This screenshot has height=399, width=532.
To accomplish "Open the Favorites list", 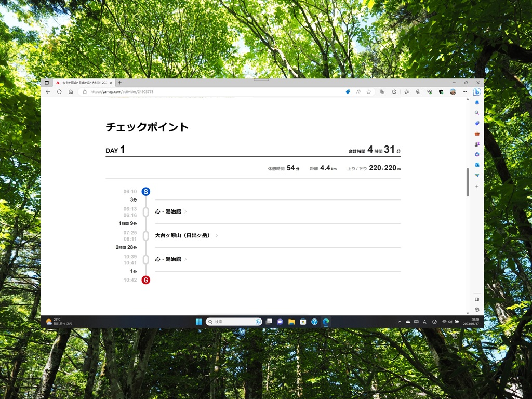I will (x=406, y=91).
